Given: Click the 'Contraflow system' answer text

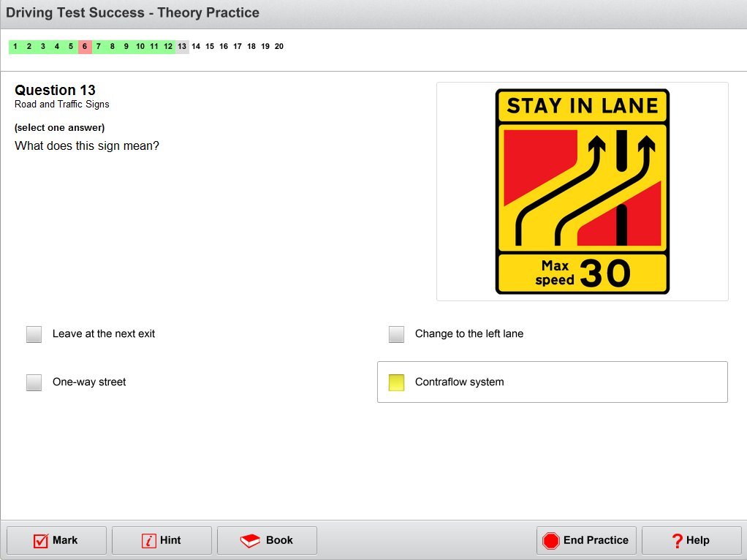Looking at the screenshot, I should click(459, 382).
